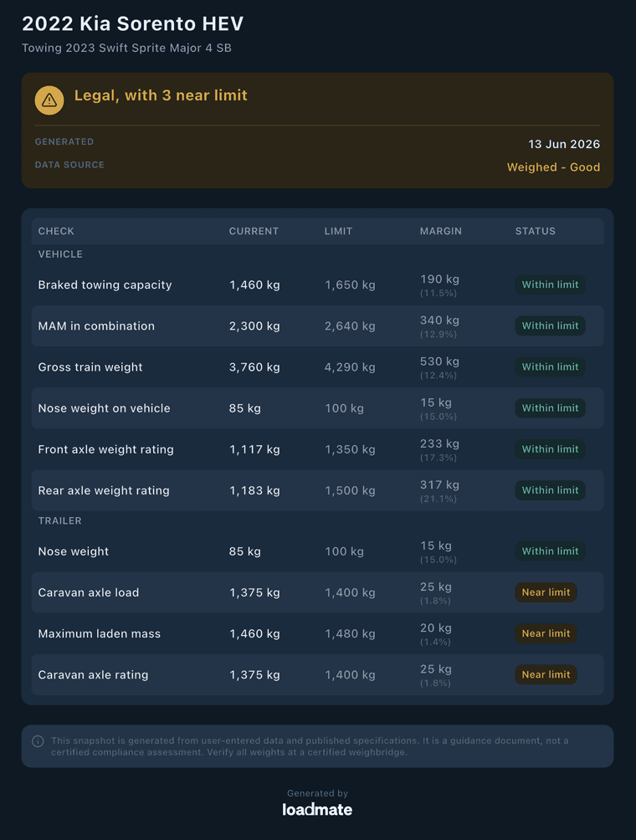
Task: Select the 'Caravan axle load' row label
Action: coord(89,592)
